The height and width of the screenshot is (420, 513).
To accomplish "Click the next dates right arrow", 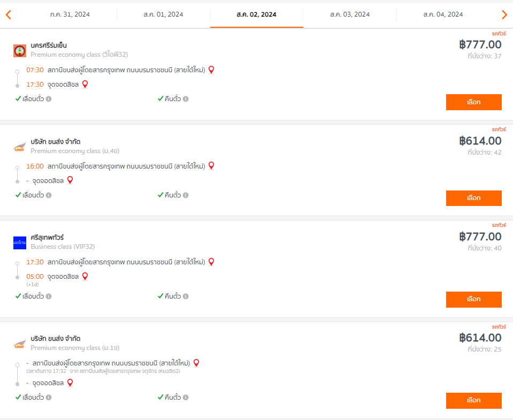I will tap(504, 14).
